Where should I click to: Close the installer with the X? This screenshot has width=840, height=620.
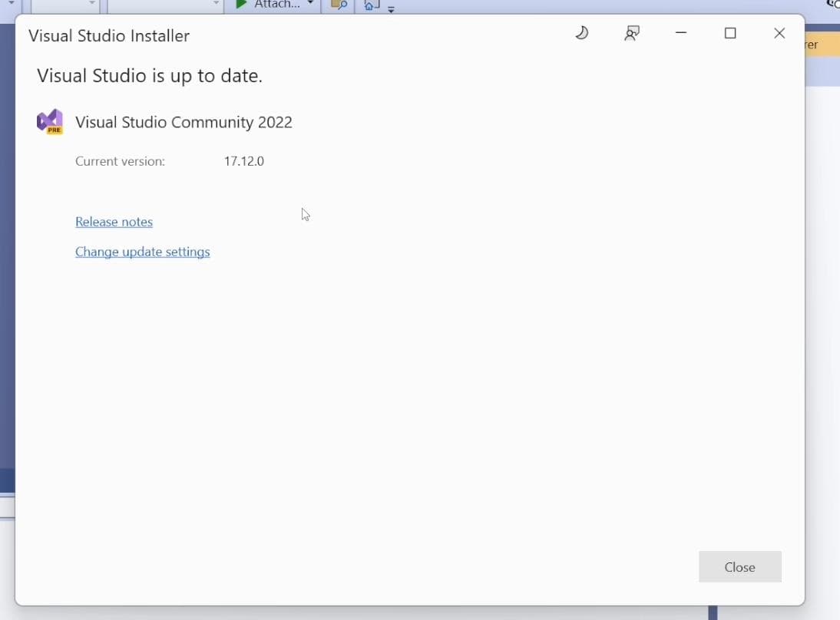(x=779, y=33)
